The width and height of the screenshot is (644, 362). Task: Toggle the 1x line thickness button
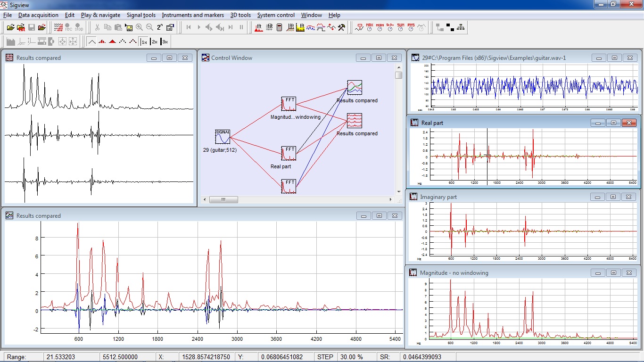coord(143,41)
